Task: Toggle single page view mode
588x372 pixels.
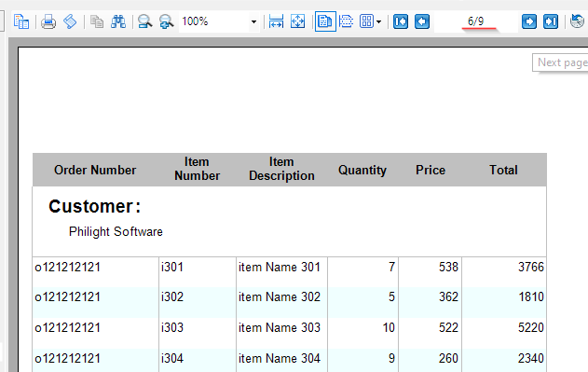Action: pos(325,21)
